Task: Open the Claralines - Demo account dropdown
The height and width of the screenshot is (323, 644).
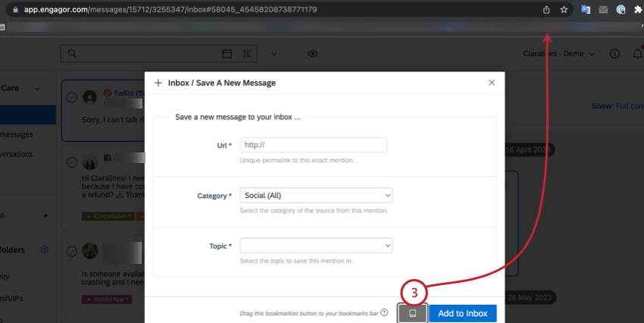Action: 558,54
